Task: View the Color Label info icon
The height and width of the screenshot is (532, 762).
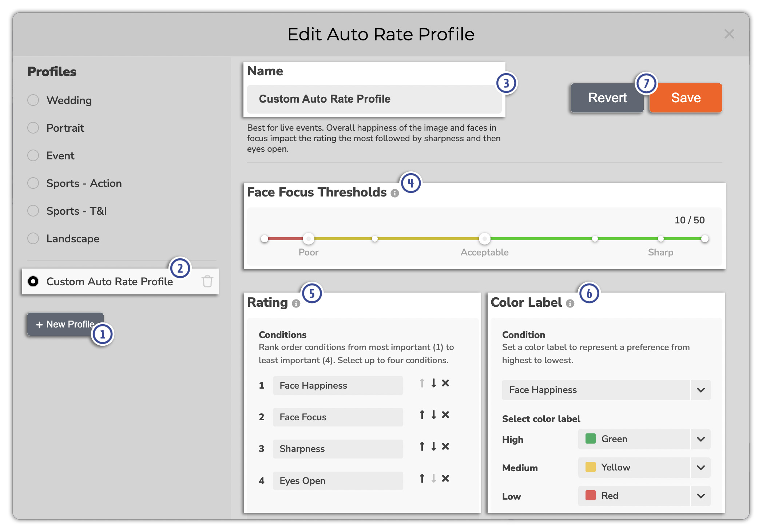Action: [x=570, y=304]
